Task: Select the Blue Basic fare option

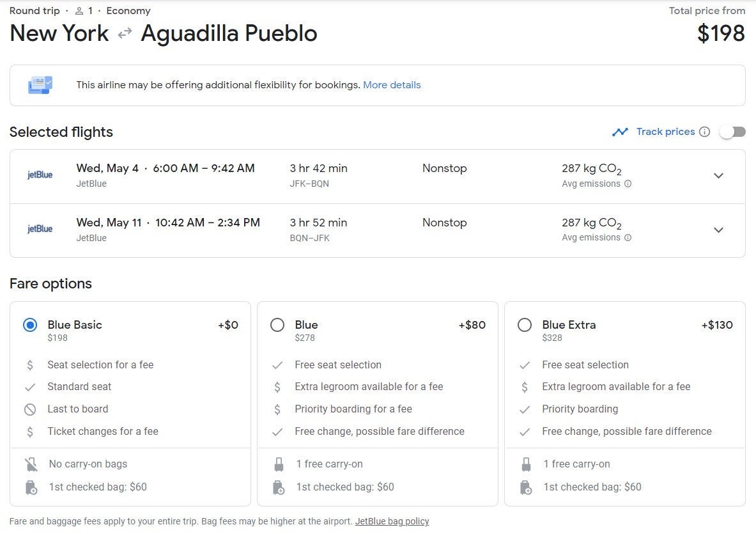Action: point(30,325)
